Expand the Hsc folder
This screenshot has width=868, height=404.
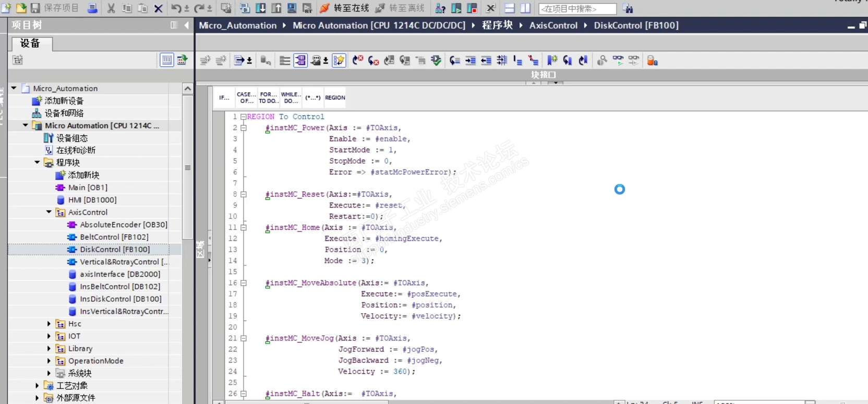(49, 324)
